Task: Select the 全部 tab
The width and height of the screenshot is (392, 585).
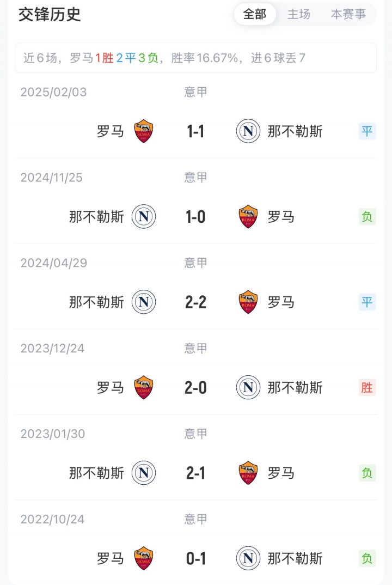Action: [255, 15]
